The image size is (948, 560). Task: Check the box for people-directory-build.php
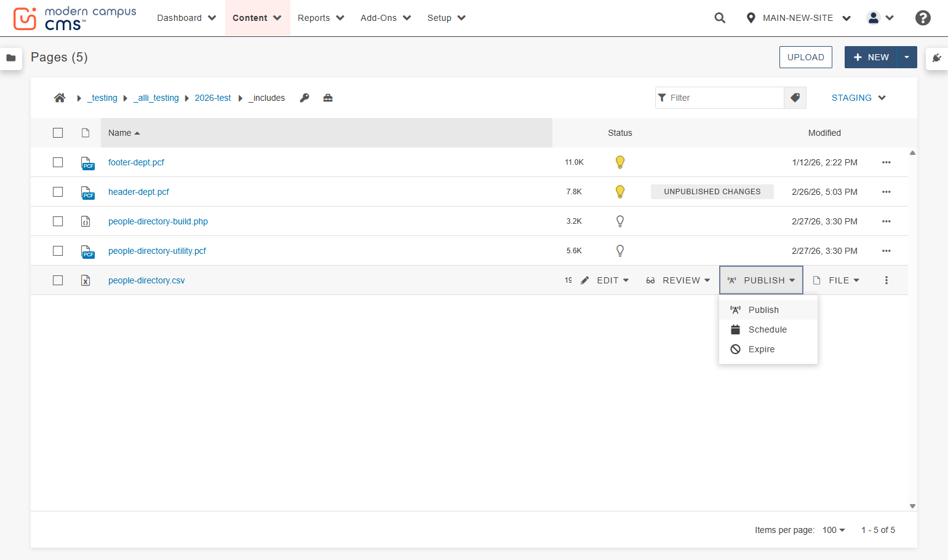(58, 221)
